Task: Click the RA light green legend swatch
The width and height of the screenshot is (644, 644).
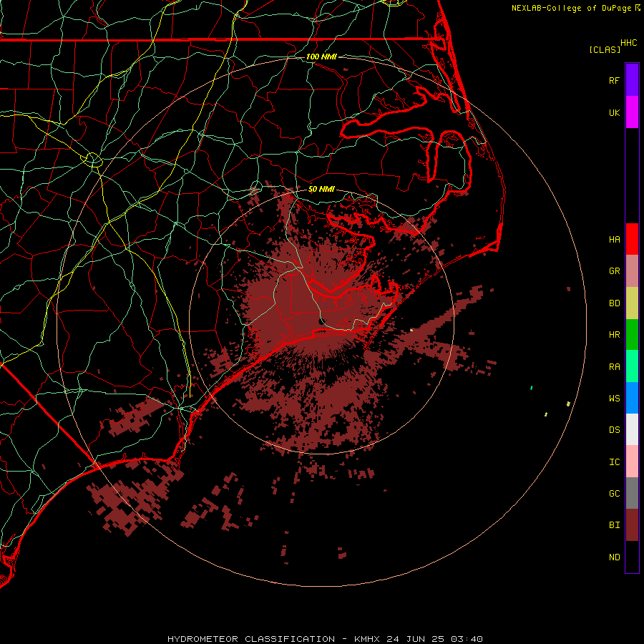Action: pos(632,366)
